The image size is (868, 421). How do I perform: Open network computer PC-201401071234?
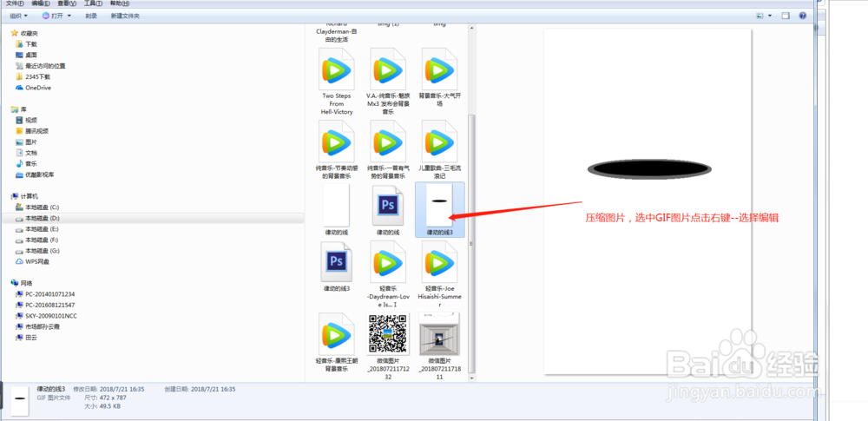tap(45, 294)
